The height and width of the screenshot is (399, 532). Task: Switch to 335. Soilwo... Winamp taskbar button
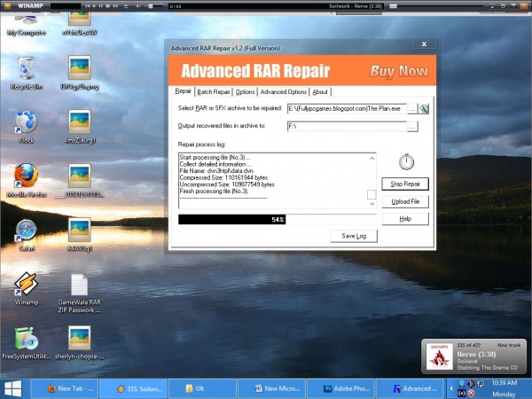[134, 389]
